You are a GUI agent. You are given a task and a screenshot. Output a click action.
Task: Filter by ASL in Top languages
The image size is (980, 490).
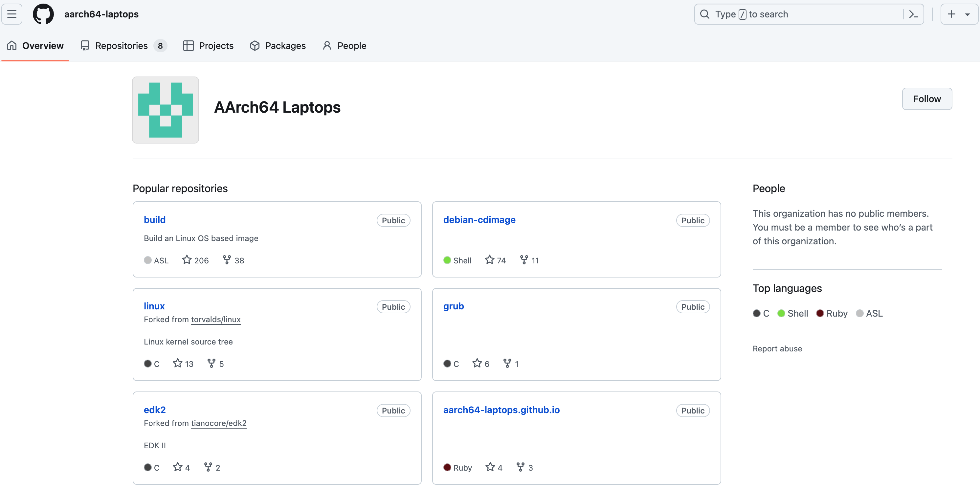[x=869, y=313]
